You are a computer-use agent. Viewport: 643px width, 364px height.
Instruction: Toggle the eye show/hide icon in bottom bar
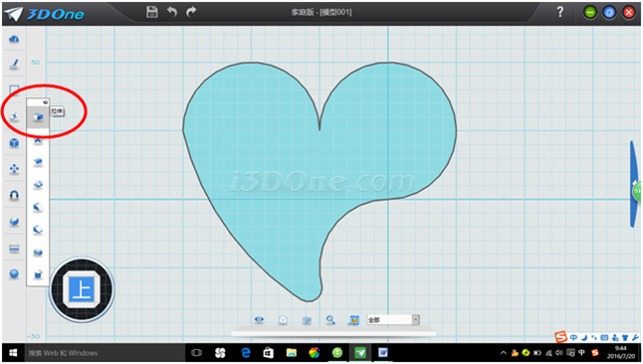(x=259, y=319)
